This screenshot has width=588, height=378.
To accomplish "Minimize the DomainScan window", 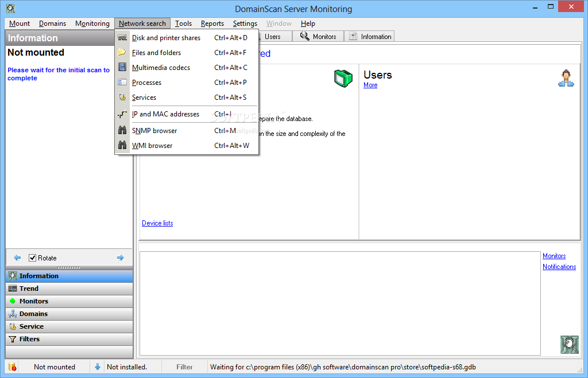I will pos(535,7).
